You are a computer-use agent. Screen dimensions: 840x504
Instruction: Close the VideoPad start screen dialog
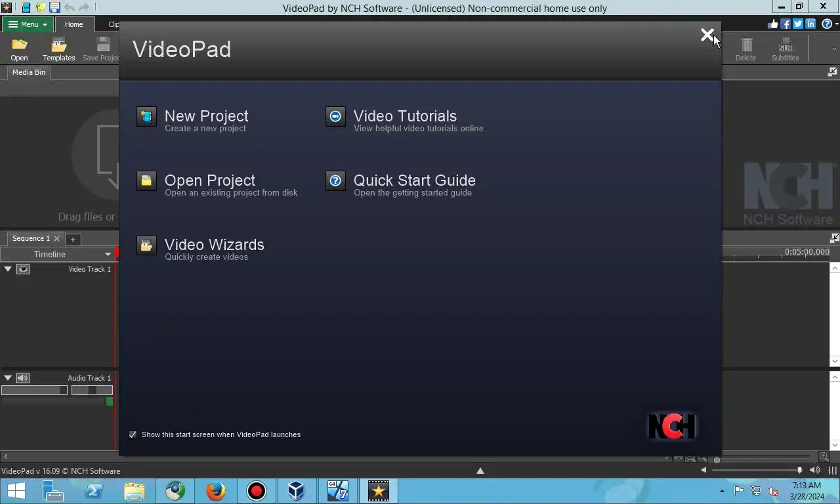[x=707, y=35]
